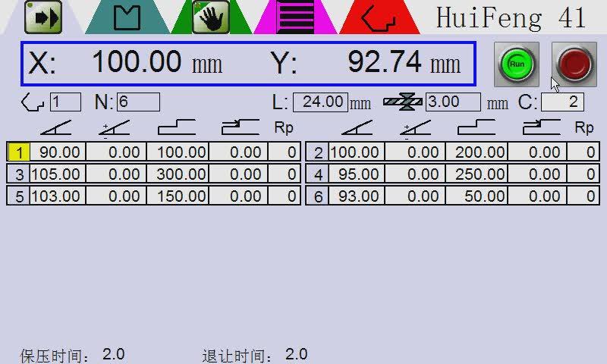The width and height of the screenshot is (607, 364).
Task: Edit the program number field showing 1
Action: coord(65,102)
